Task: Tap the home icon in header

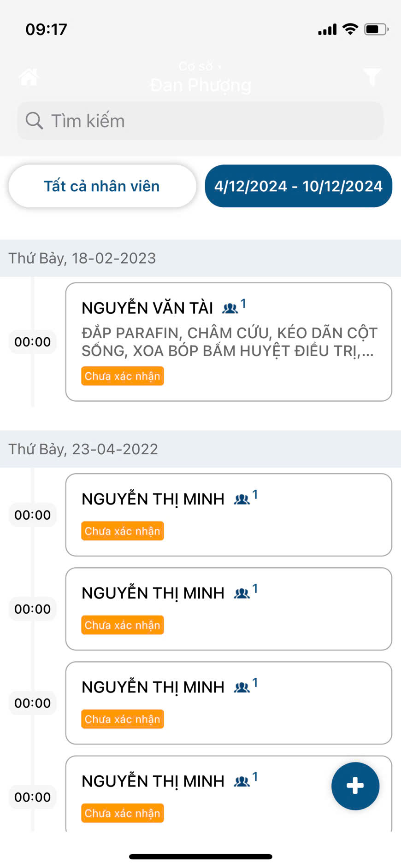Action: tap(29, 77)
